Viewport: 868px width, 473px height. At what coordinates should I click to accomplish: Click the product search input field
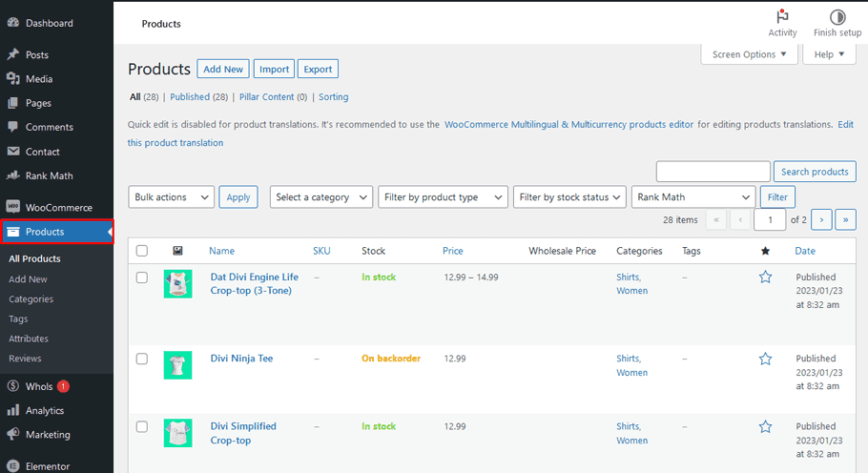[713, 172]
